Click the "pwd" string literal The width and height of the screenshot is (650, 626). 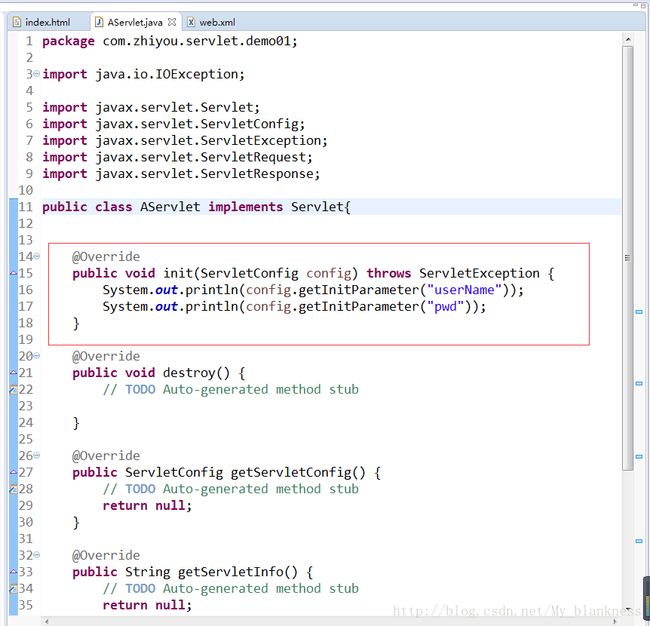coord(445,306)
